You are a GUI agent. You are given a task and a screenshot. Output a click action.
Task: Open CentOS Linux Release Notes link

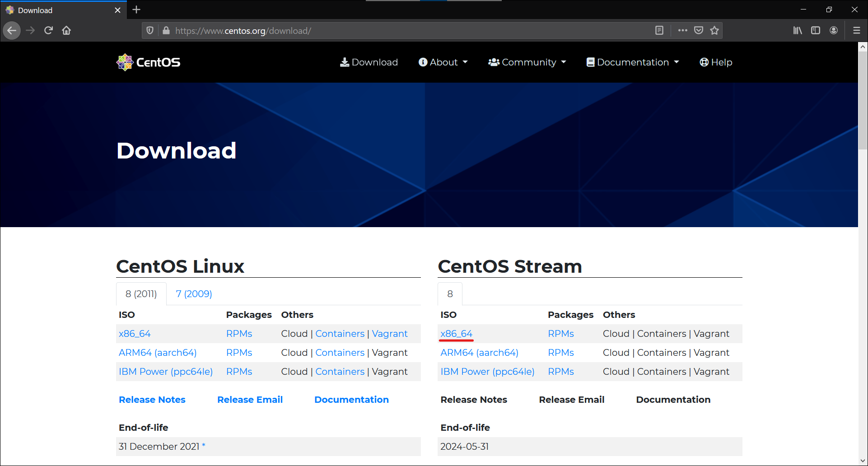pyautogui.click(x=152, y=400)
